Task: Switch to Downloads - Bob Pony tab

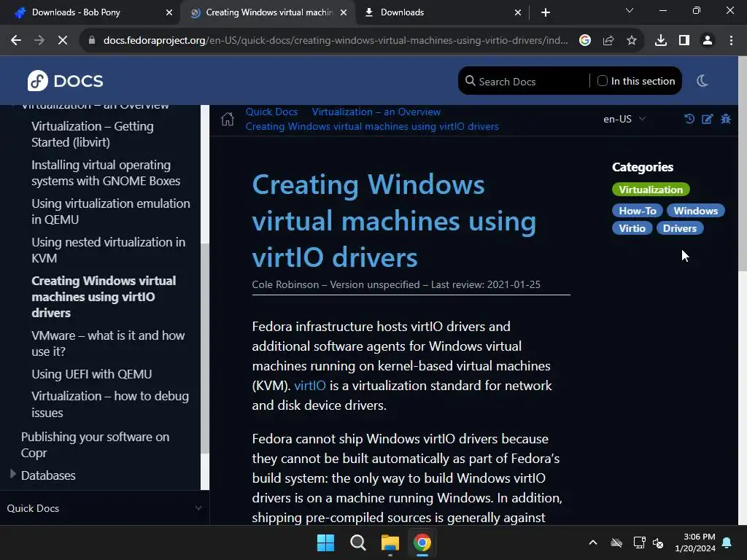Action: 90,12
